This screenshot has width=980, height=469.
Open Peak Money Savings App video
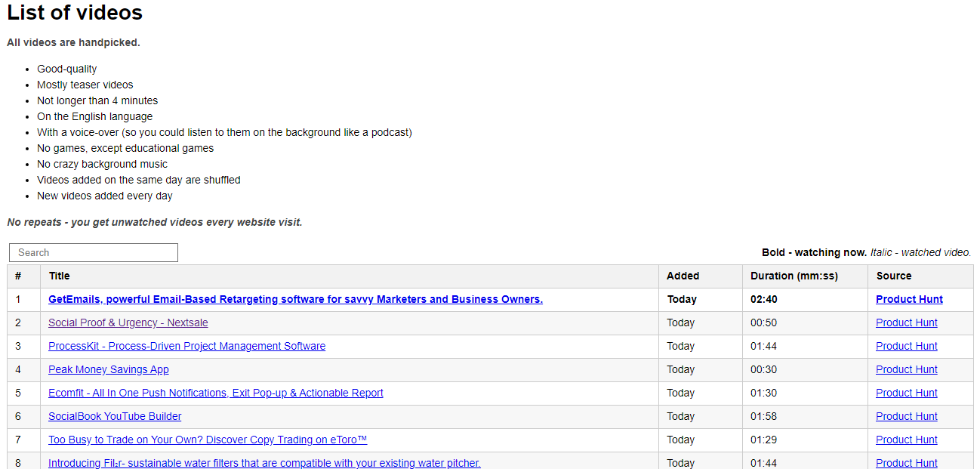click(x=109, y=369)
